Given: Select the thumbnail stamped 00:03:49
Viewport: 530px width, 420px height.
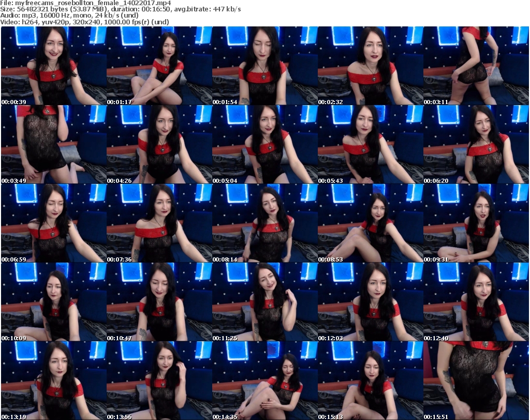Looking at the screenshot, I should coord(54,144).
